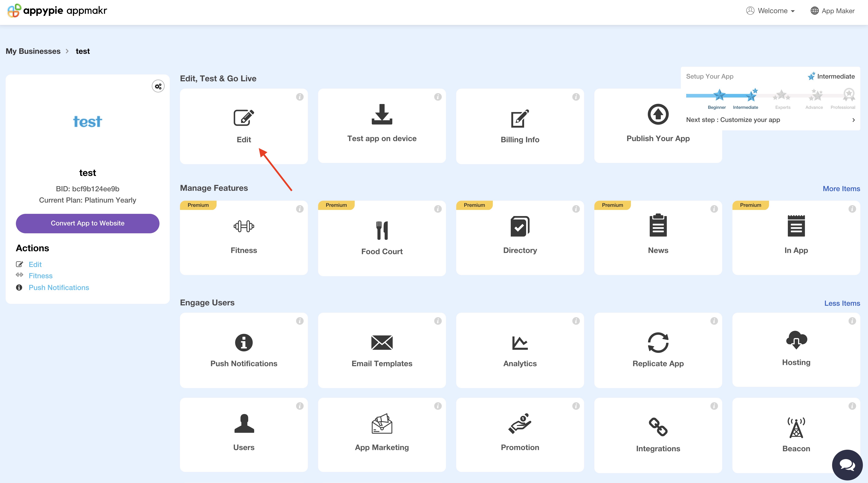
Task: Open Push Notifications link under Actions
Action: tap(59, 288)
